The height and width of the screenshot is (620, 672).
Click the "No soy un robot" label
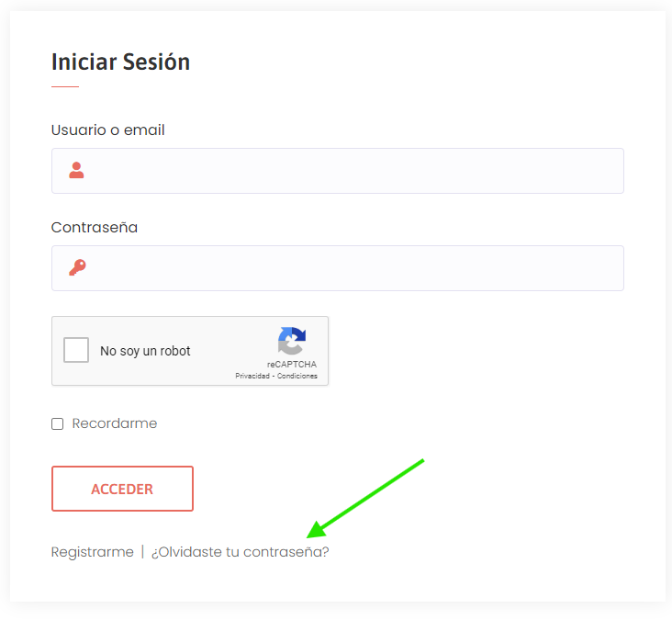[145, 351]
